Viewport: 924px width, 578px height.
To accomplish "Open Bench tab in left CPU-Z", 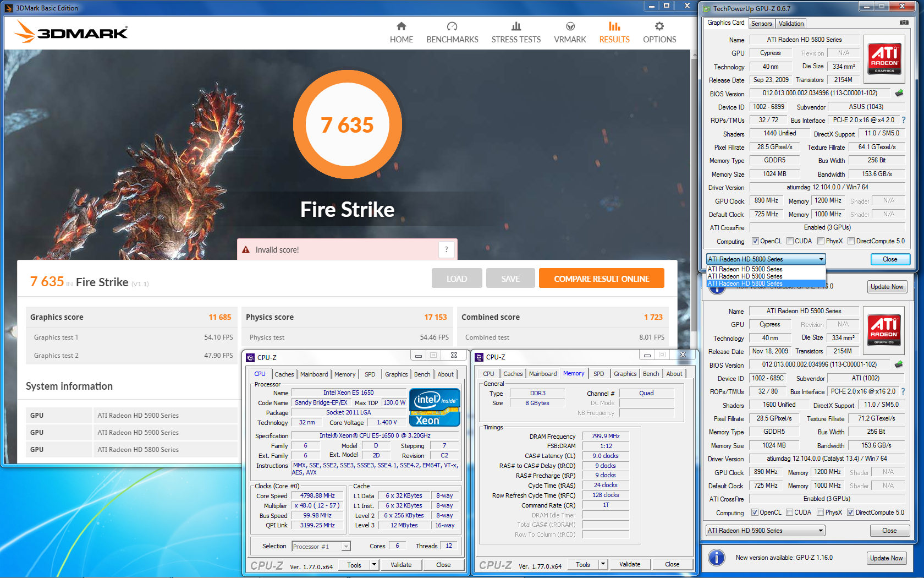I will (422, 374).
